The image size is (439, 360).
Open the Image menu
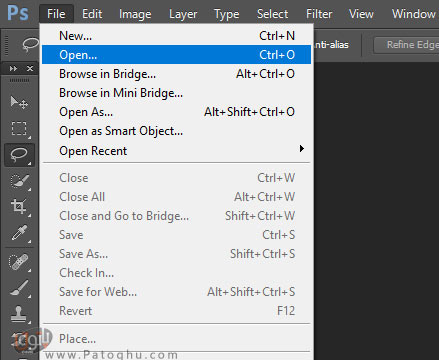pos(135,14)
